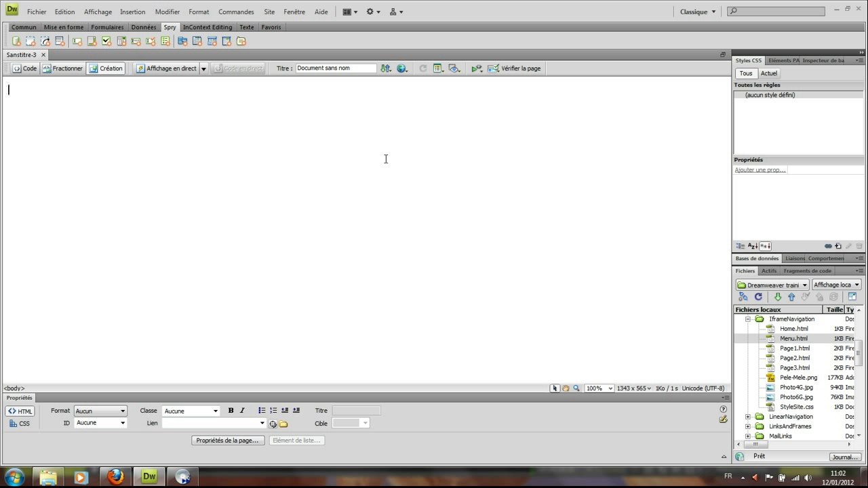The image size is (868, 488).
Task: Select Tous mode in Styles CSS
Action: pyautogui.click(x=746, y=73)
